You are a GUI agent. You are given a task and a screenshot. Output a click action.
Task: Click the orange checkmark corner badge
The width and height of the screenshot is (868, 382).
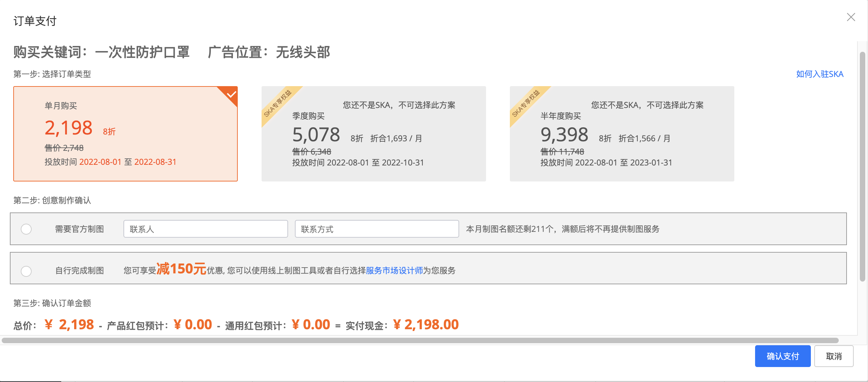(x=231, y=94)
